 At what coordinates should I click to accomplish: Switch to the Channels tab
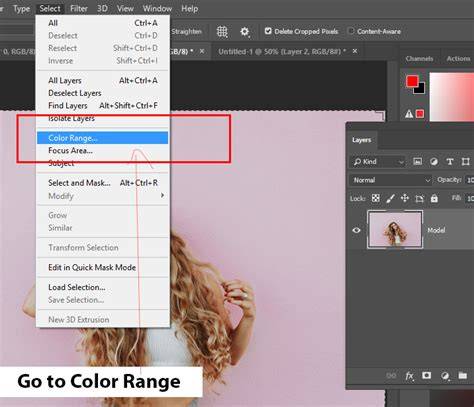(x=419, y=59)
